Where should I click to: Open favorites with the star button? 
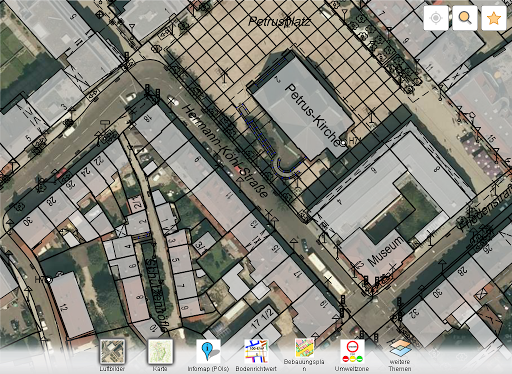click(494, 18)
